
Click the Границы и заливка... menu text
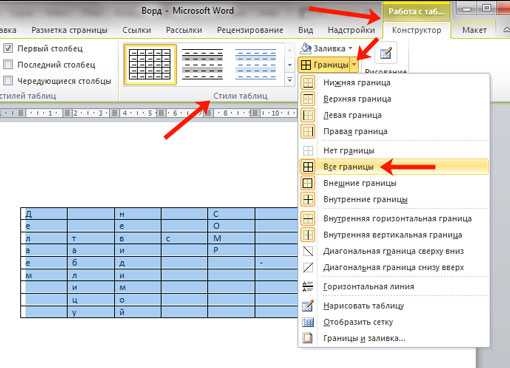point(364,338)
